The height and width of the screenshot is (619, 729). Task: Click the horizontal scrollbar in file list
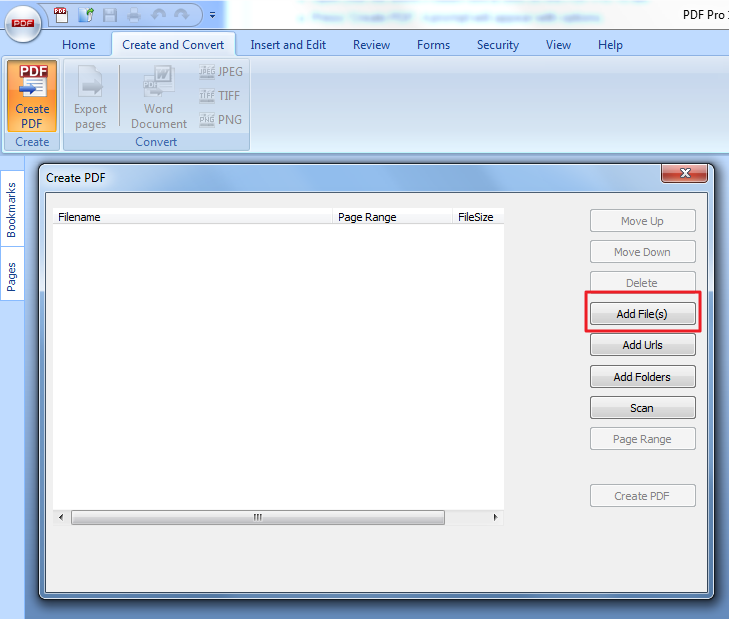[x=257, y=517]
